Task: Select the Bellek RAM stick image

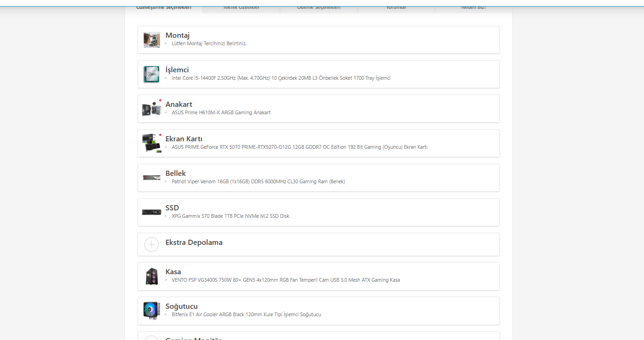Action: (x=152, y=178)
